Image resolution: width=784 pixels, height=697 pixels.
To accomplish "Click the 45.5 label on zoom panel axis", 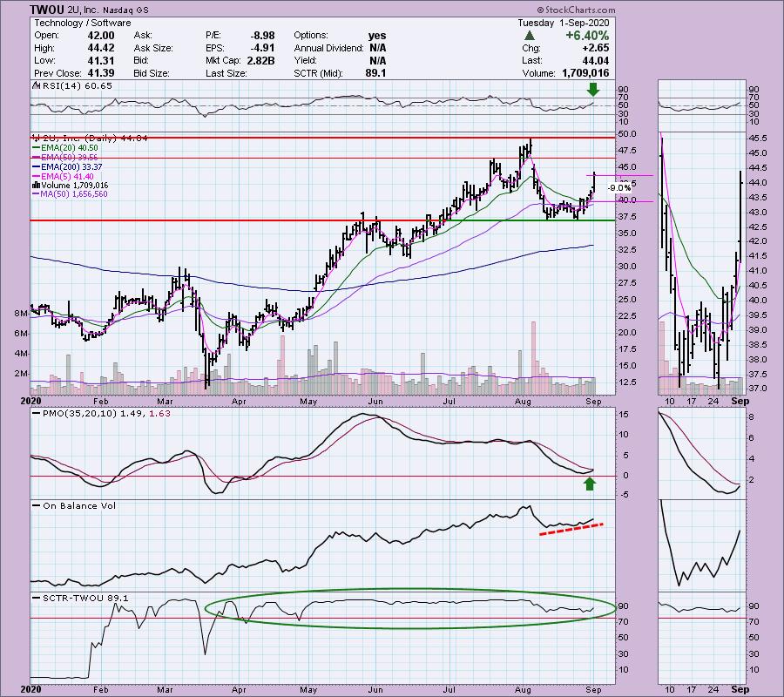I will (758, 138).
